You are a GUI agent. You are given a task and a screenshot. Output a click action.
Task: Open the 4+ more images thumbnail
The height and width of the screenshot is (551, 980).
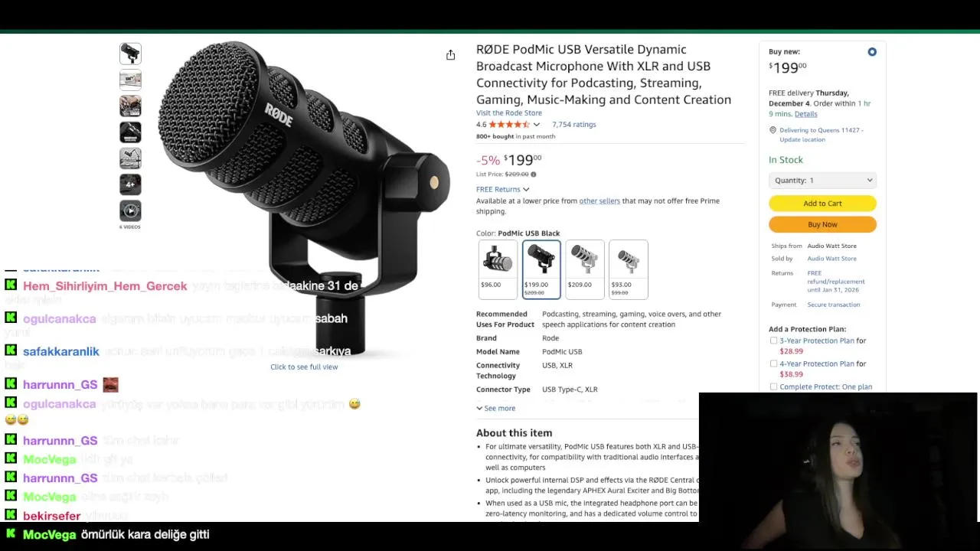[x=130, y=184]
